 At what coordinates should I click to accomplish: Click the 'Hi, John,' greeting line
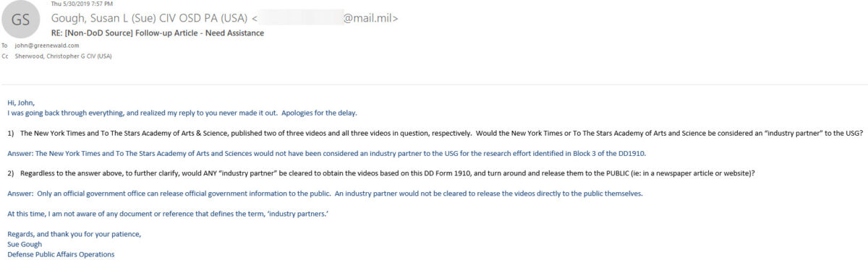coord(21,103)
